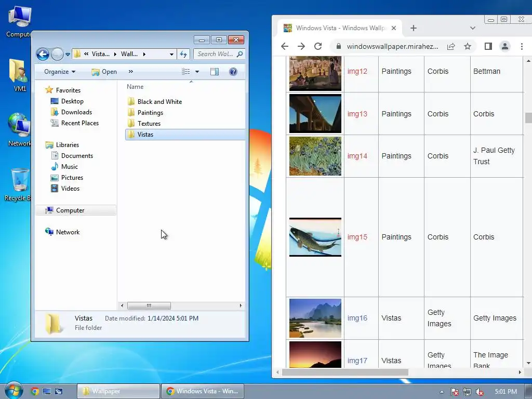Open the Recycle Bin desktop icon
Viewport: 532px width, 399px height.
pyautogui.click(x=19, y=185)
